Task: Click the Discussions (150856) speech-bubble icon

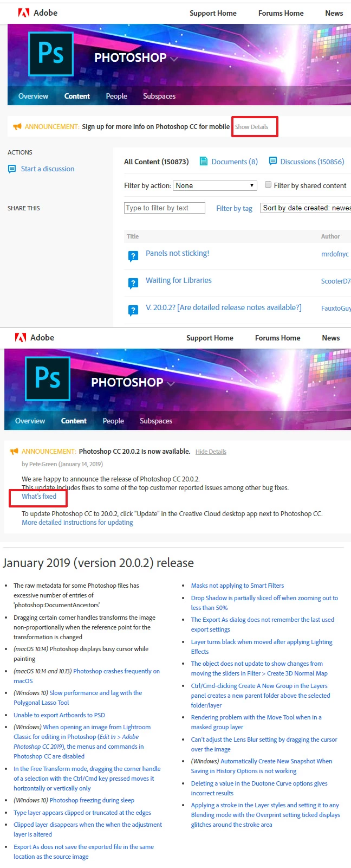Action: pyautogui.click(x=273, y=161)
